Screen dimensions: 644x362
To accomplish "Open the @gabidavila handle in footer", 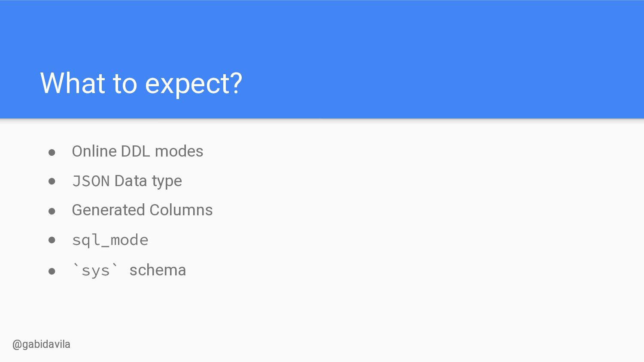I will 41,344.
